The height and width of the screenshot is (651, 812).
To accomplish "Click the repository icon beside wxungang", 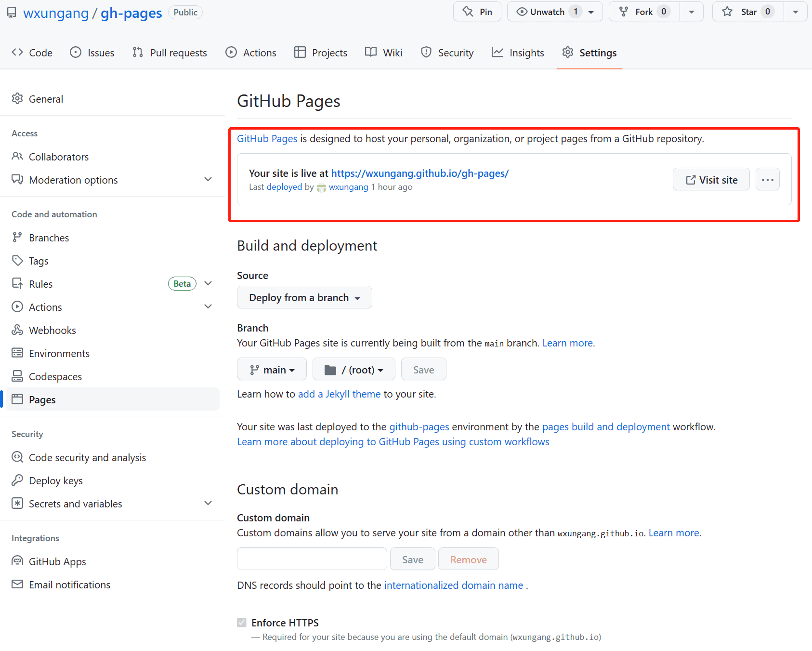I will pos(12,13).
